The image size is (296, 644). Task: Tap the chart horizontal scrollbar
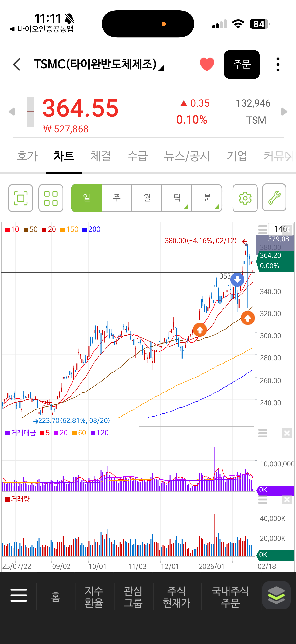197,427
